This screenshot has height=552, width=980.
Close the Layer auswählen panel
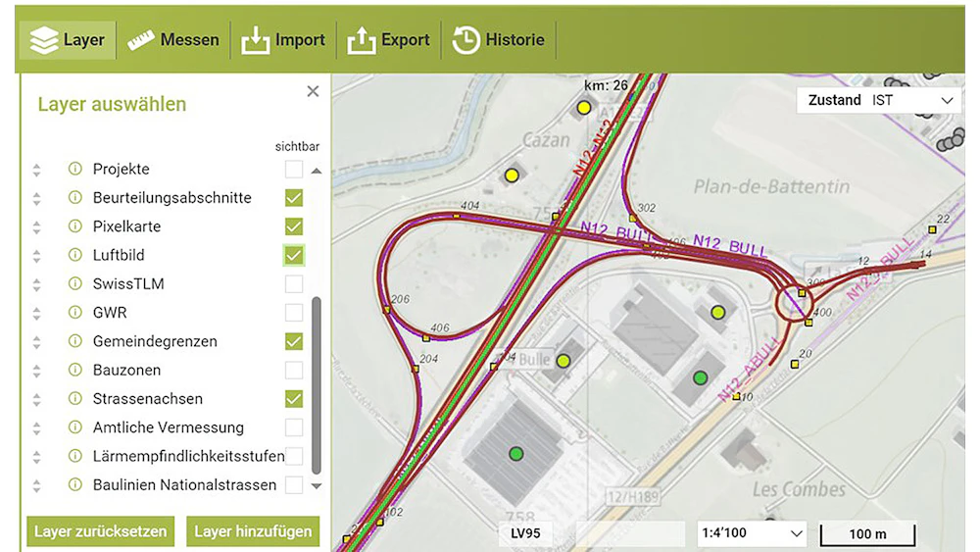coord(313,91)
